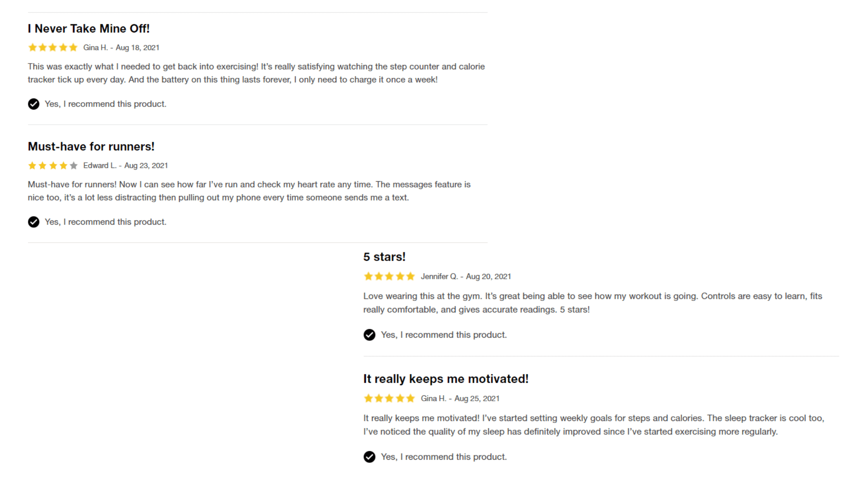Click reviewer name Jennifer Q.
The width and height of the screenshot is (868, 488).
click(439, 277)
